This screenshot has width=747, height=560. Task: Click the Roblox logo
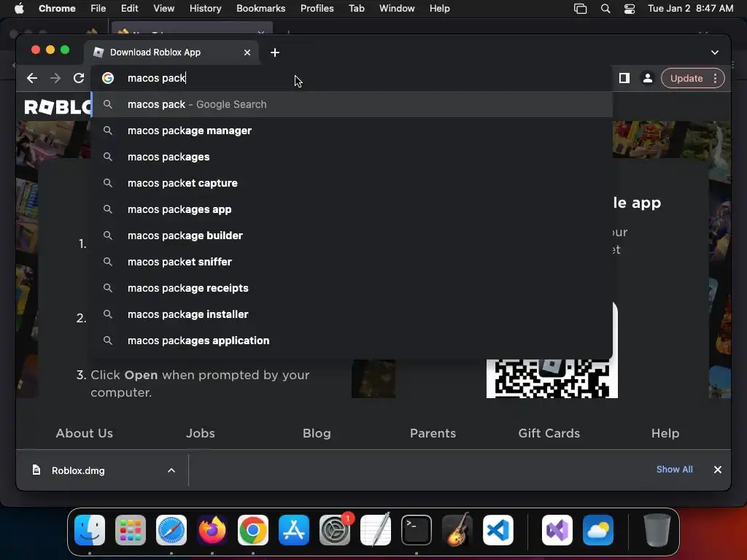tap(58, 107)
